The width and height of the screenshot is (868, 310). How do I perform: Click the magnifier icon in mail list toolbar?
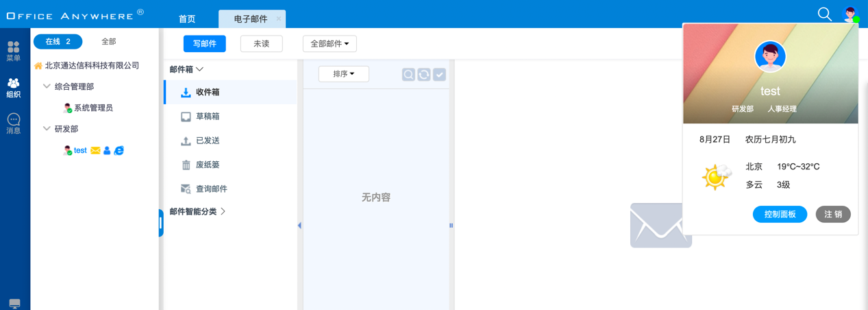click(408, 74)
